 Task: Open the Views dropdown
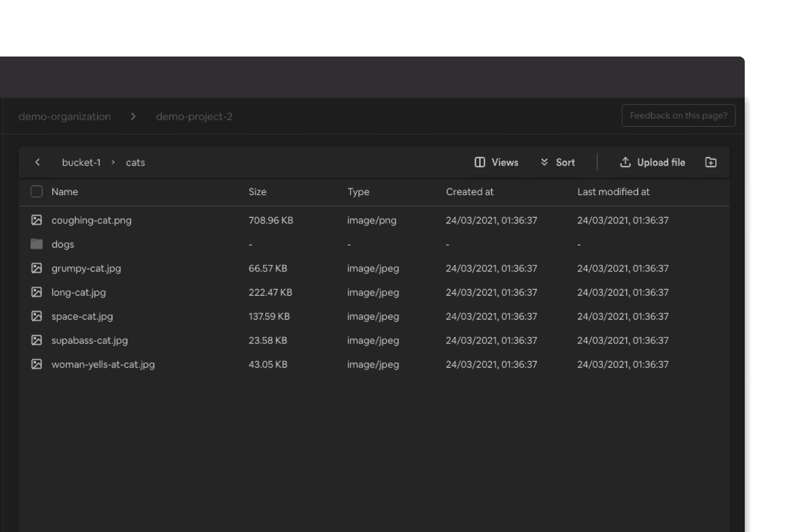pyautogui.click(x=504, y=162)
